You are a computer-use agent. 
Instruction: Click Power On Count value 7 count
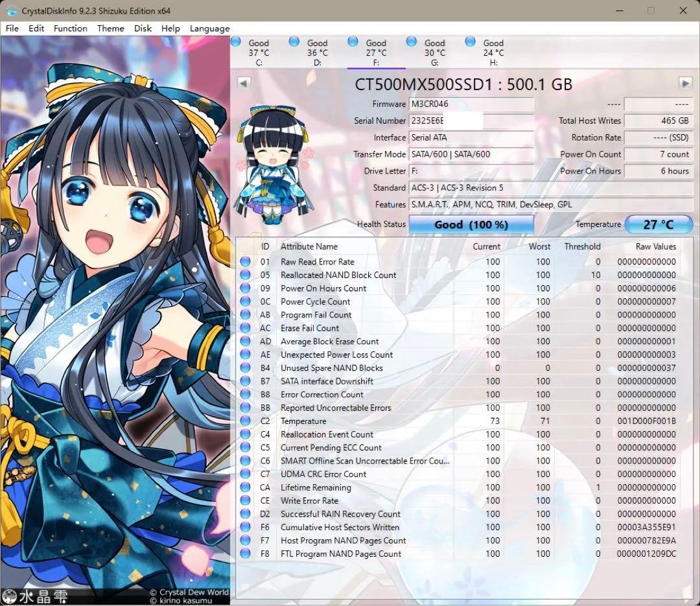pyautogui.click(x=659, y=154)
